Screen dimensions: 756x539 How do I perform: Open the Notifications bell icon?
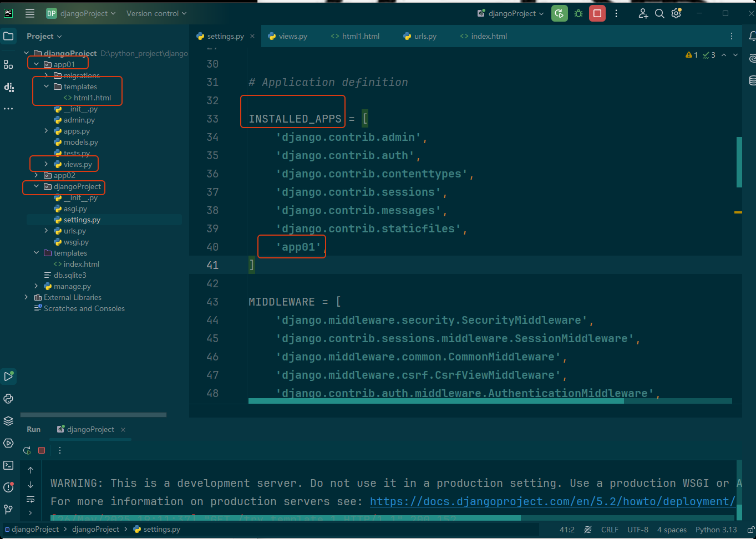click(752, 36)
